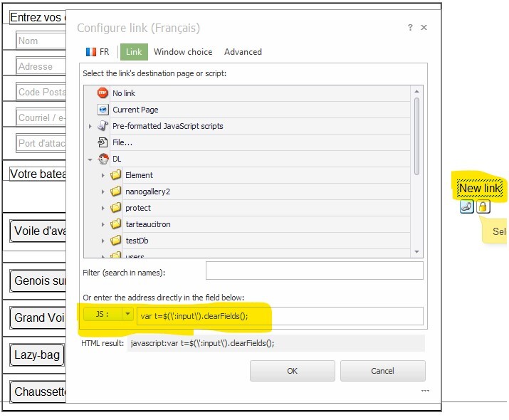Click the Port d'attac field in background form

click(41, 143)
